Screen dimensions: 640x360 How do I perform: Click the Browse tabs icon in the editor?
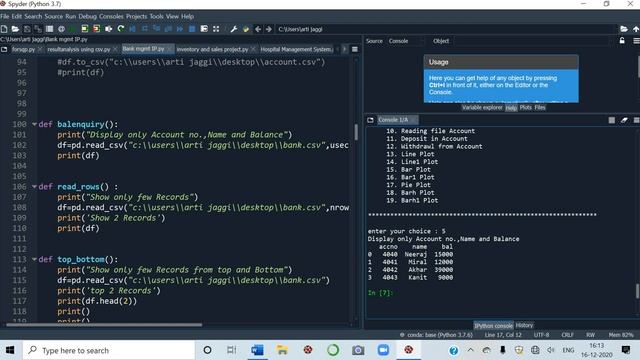point(4,49)
